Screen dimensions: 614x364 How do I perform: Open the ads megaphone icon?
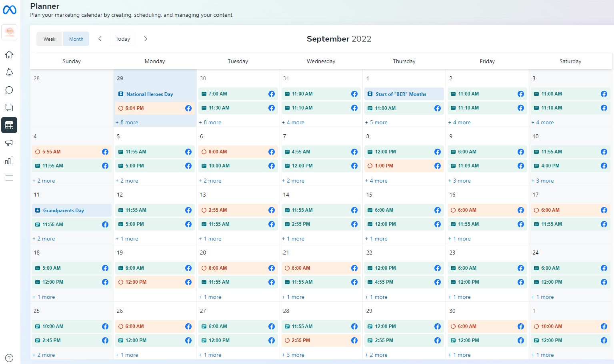pyautogui.click(x=9, y=143)
